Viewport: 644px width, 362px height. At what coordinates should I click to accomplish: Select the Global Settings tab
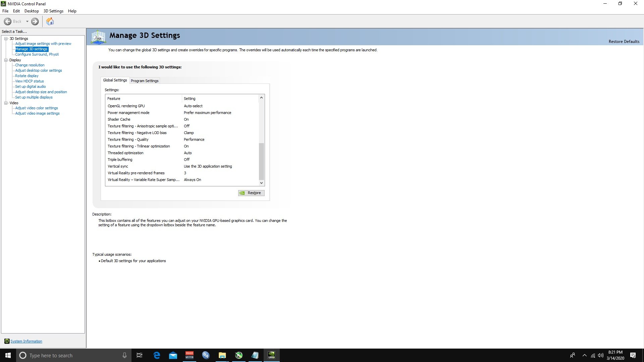(115, 80)
